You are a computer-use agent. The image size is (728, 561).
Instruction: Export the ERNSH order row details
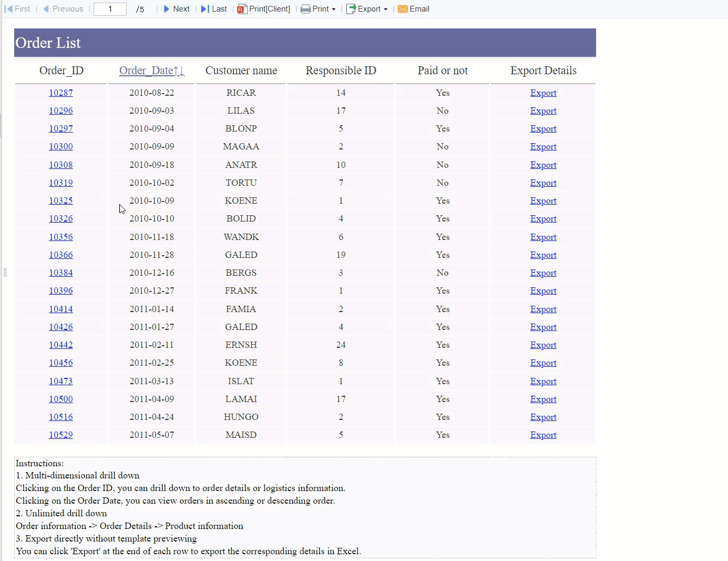click(x=543, y=345)
